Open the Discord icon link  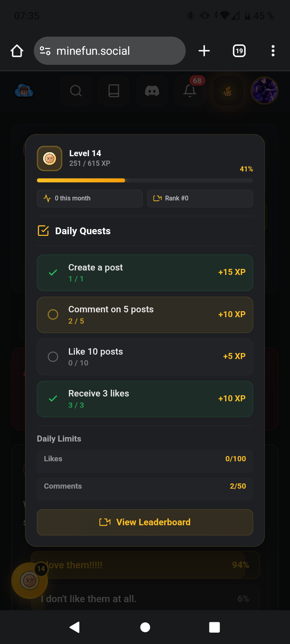click(152, 91)
